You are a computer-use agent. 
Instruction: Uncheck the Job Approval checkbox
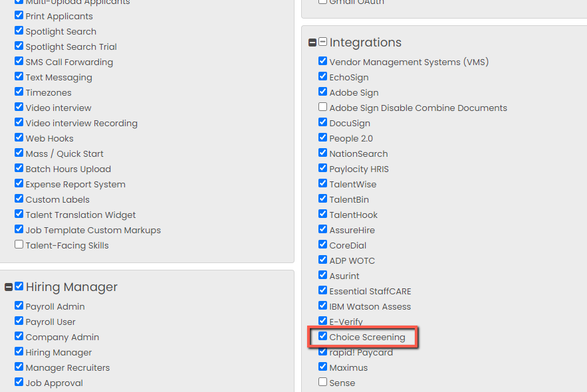tap(19, 382)
